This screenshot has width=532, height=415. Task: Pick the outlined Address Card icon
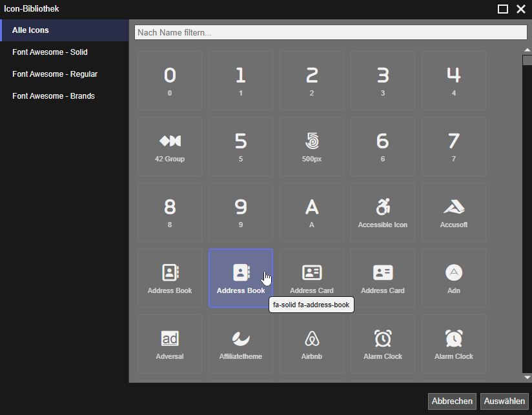point(312,278)
